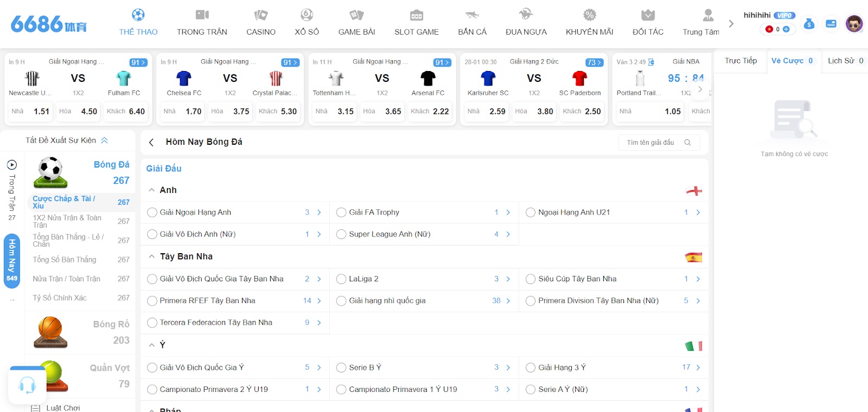Screen dimensions: 868x412
Task: Open Cược Chấp & Tài / Xỉu market
Action: coord(81,202)
